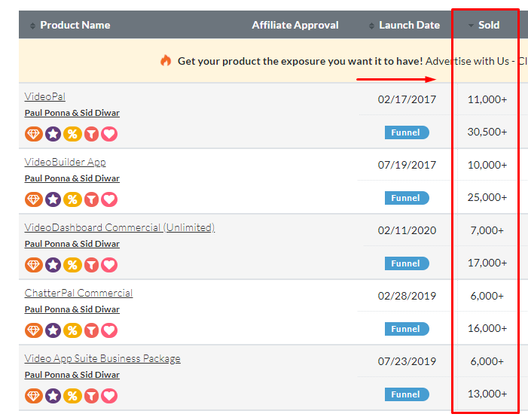Click the 02/28/2019 launch date
The width and height of the screenshot is (528, 420).
point(407,296)
